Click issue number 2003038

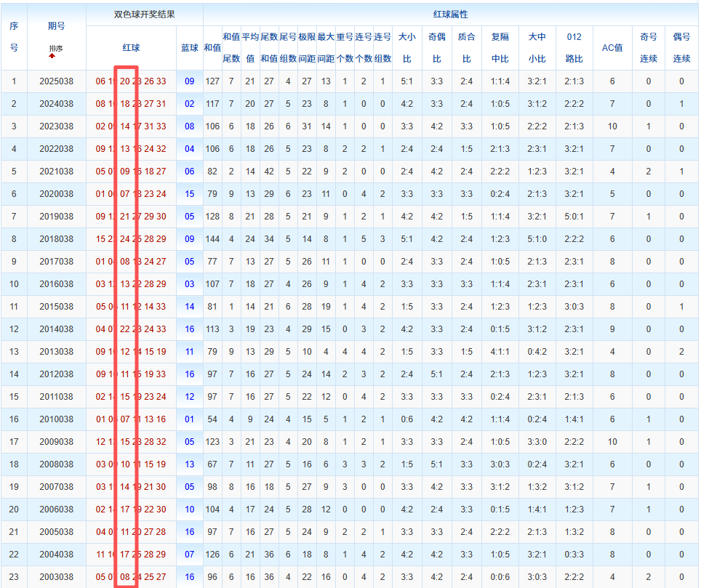coord(56,577)
